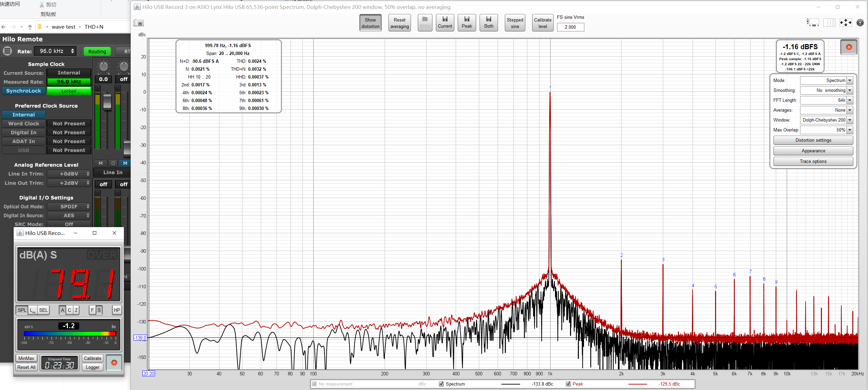Click MinMax on the SPL meter

[26, 358]
